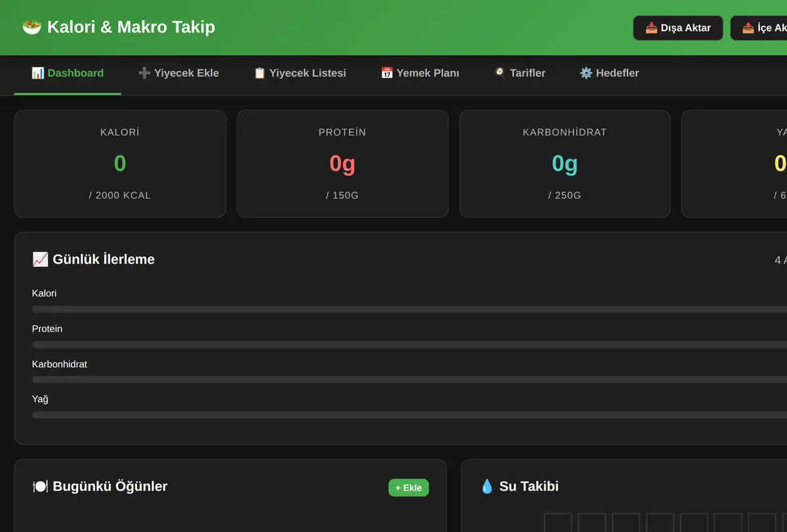The width and height of the screenshot is (787, 532).
Task: Click the teal 0g carbohydrate value
Action: [x=565, y=163]
